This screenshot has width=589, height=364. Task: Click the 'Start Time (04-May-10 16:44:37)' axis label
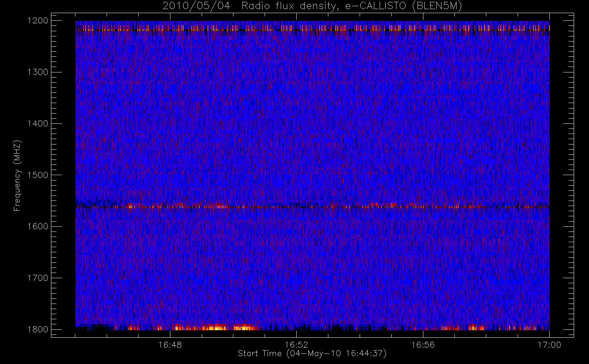(312, 353)
